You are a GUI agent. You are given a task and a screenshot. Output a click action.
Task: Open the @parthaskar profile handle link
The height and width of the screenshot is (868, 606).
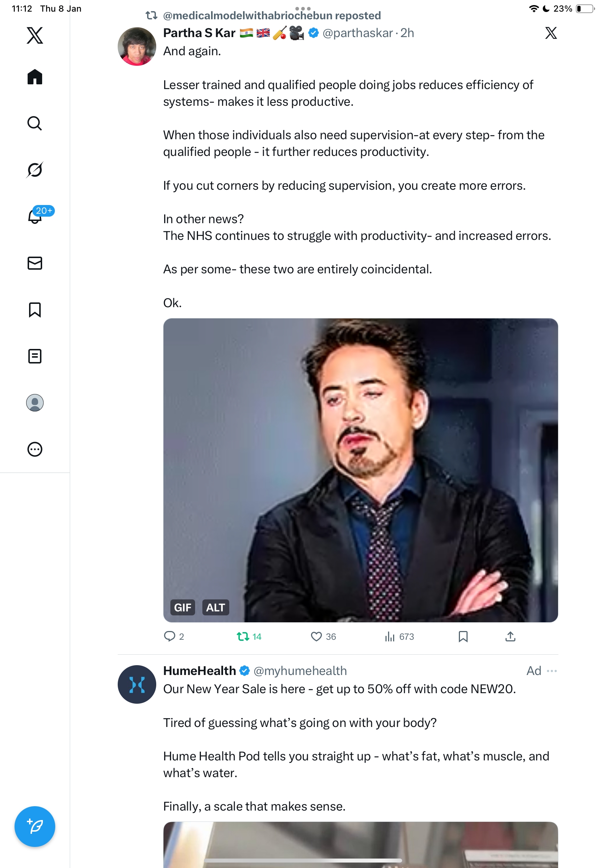pos(357,33)
